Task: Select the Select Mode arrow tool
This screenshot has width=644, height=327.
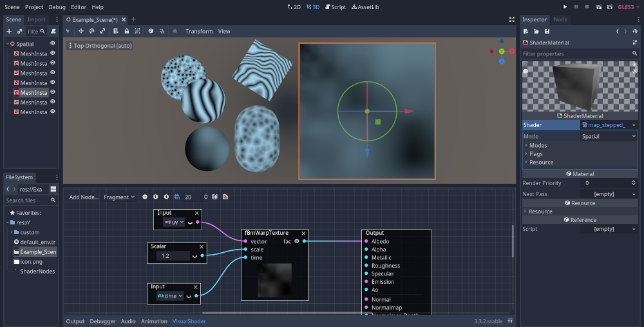Action: (x=68, y=31)
